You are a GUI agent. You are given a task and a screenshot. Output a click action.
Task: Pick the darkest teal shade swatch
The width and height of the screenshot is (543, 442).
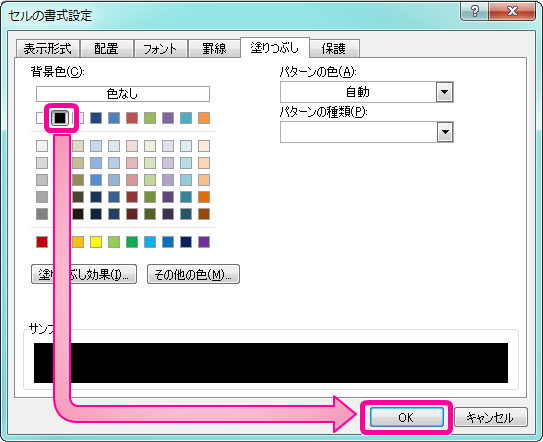coord(186,214)
